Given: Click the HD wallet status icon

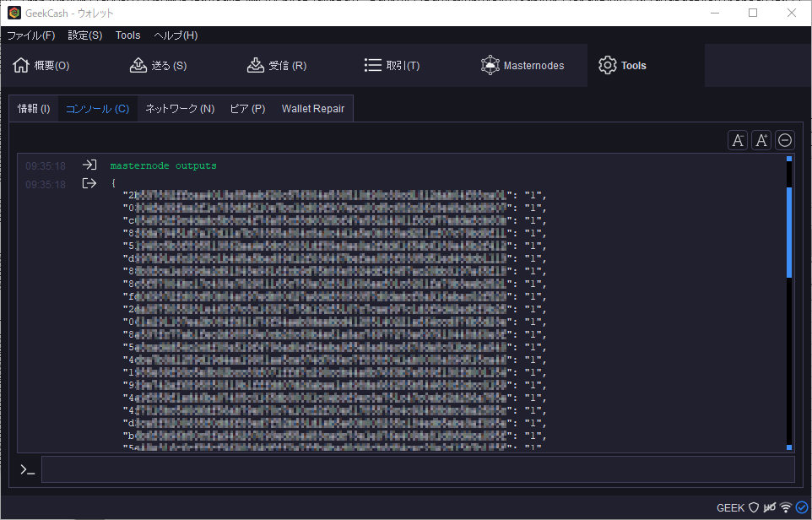Looking at the screenshot, I should pyautogui.click(x=770, y=507).
